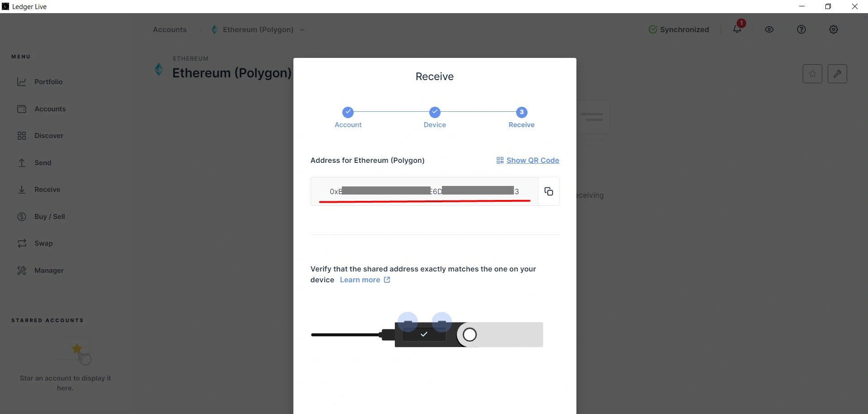The width and height of the screenshot is (868, 414).
Task: Click the Account step in the stepper
Action: [348, 118]
